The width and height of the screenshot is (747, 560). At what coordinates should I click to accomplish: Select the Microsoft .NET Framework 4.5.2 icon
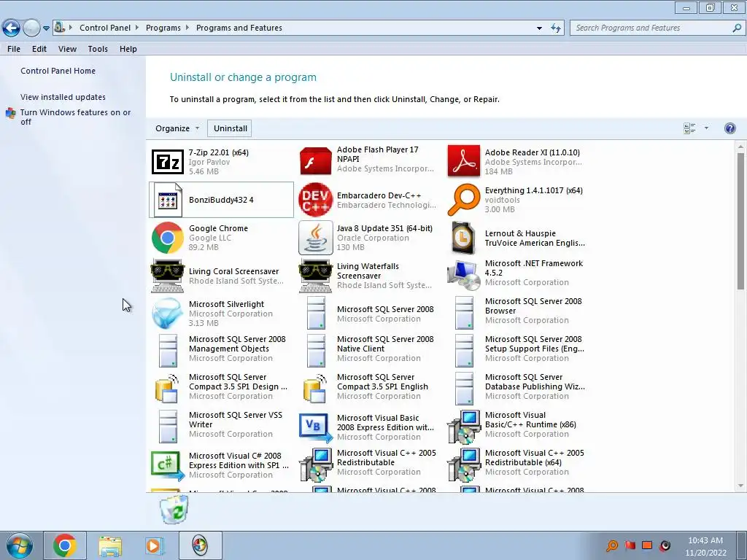coord(463,275)
